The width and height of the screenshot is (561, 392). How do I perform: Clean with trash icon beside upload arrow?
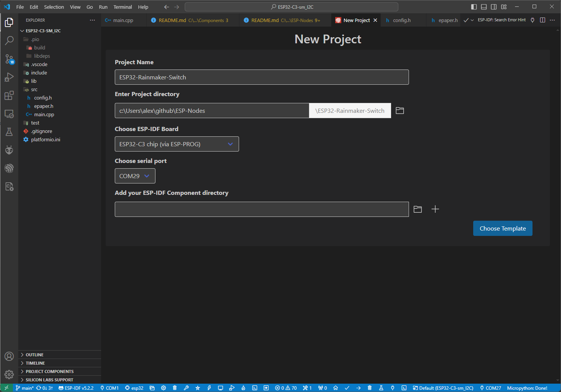tap(370, 388)
